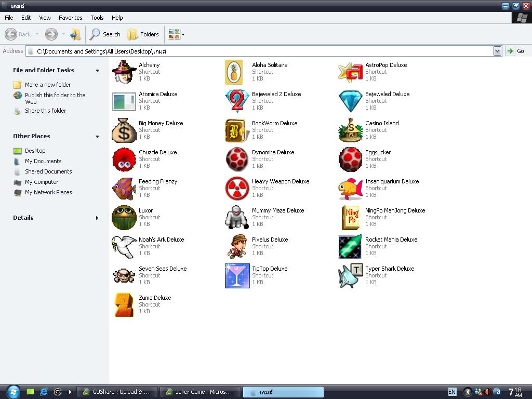Open the Edit menu
The image size is (532, 399).
pos(26,18)
